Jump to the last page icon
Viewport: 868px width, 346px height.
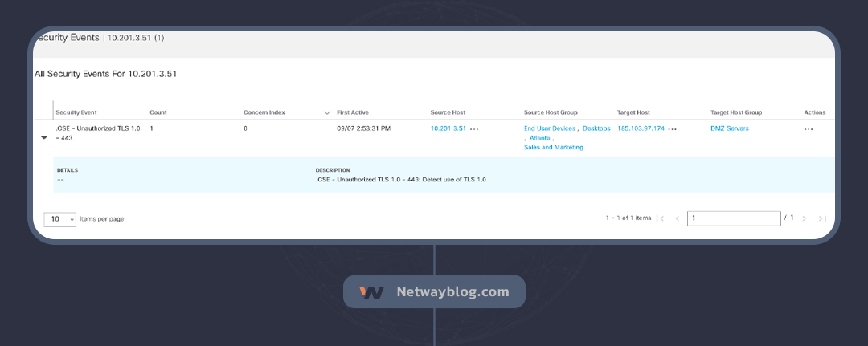pyautogui.click(x=821, y=218)
